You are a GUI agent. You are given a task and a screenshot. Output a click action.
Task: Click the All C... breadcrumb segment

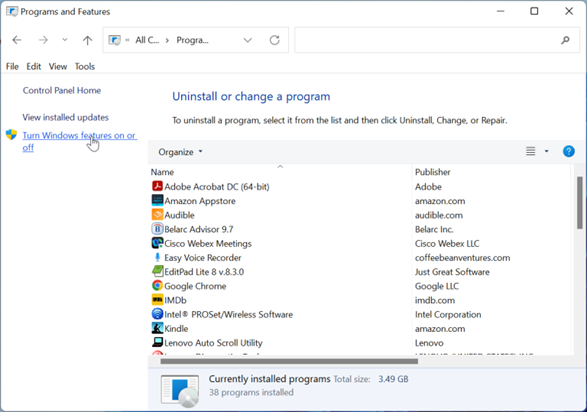point(147,40)
